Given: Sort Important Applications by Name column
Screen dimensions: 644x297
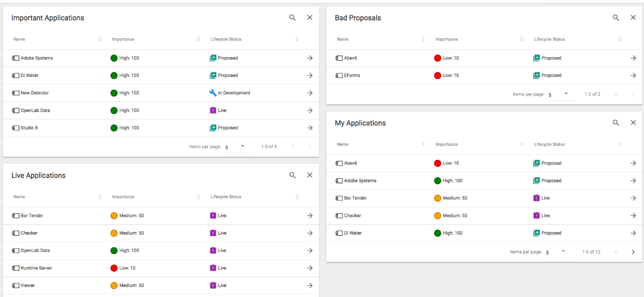Looking at the screenshot, I should click(99, 39).
